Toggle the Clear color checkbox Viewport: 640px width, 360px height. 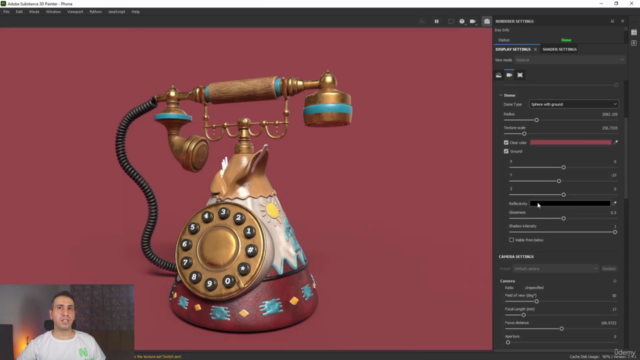(506, 142)
